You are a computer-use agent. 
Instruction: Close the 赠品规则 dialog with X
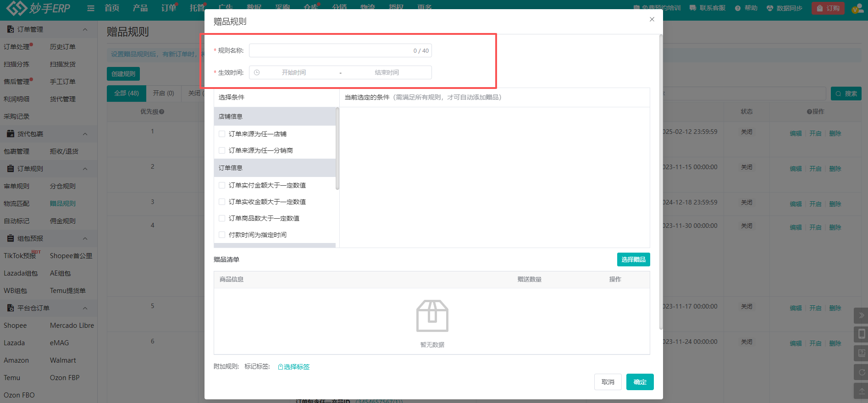(x=652, y=19)
